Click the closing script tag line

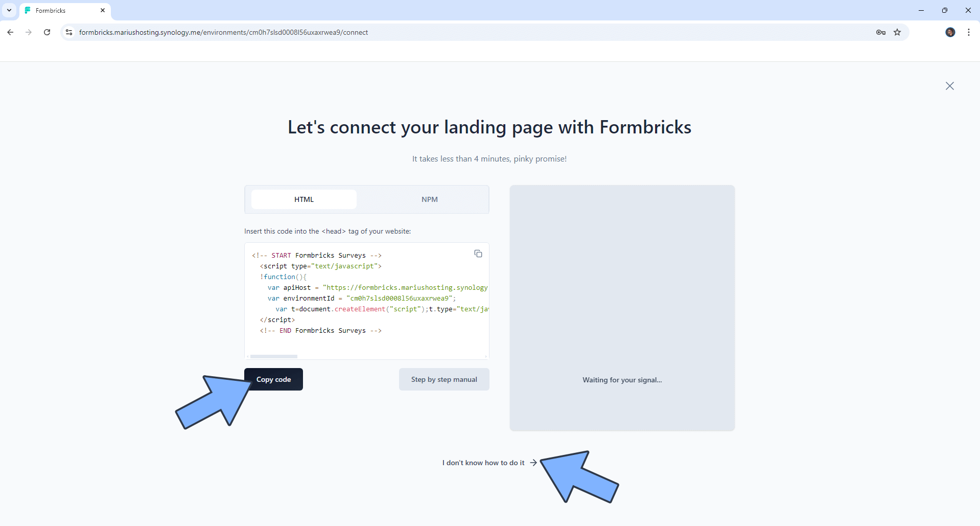pos(277,319)
